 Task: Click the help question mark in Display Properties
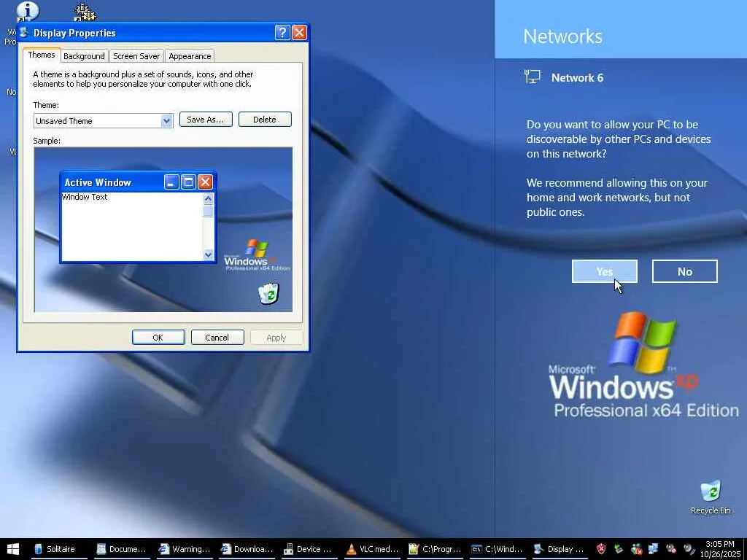pyautogui.click(x=282, y=32)
